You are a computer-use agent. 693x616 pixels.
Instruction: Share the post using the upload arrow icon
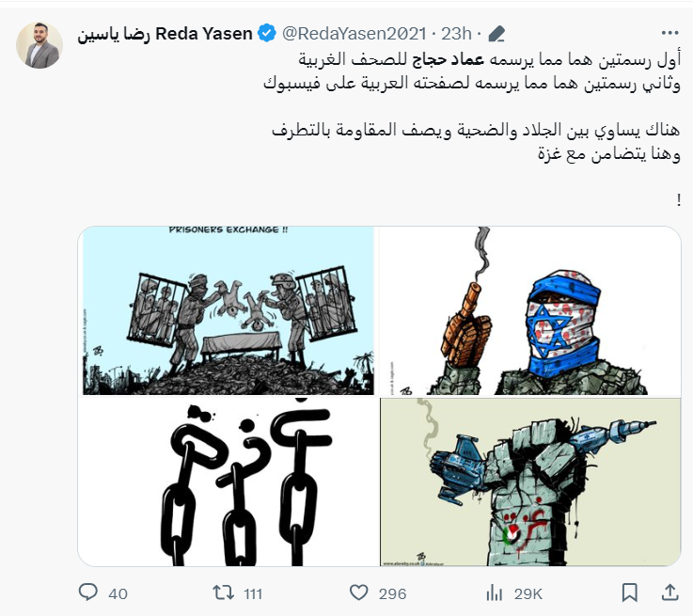(670, 592)
